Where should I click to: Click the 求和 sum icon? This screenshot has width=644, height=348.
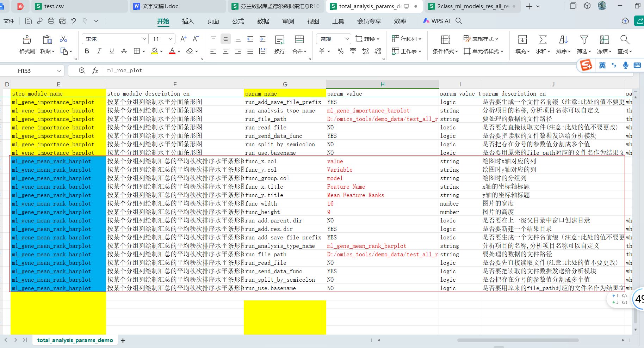click(x=543, y=39)
